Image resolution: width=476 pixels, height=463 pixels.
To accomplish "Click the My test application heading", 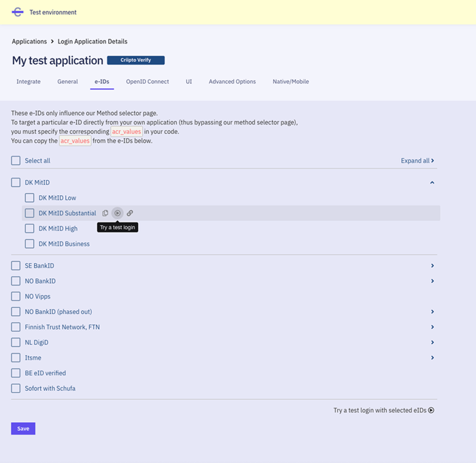I will (x=58, y=61).
